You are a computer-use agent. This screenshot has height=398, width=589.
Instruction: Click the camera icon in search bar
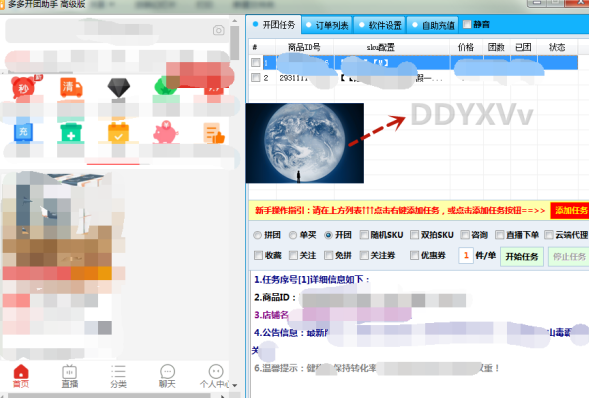pyautogui.click(x=219, y=30)
